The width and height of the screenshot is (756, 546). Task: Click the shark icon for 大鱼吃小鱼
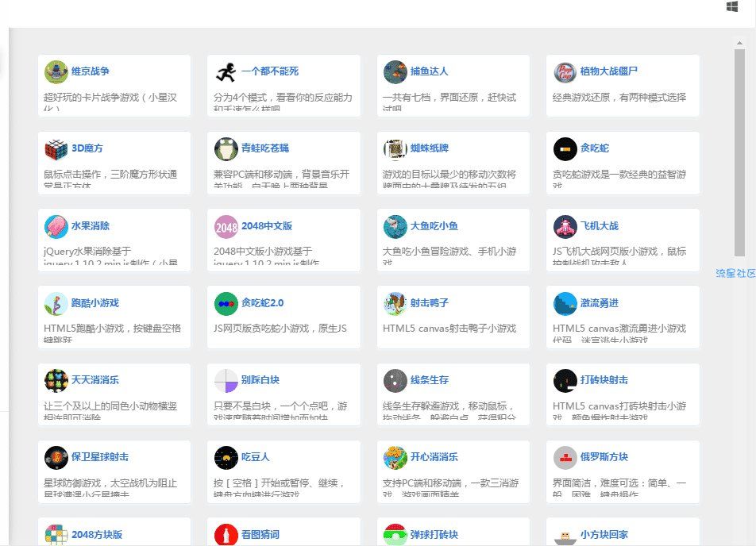click(x=395, y=226)
